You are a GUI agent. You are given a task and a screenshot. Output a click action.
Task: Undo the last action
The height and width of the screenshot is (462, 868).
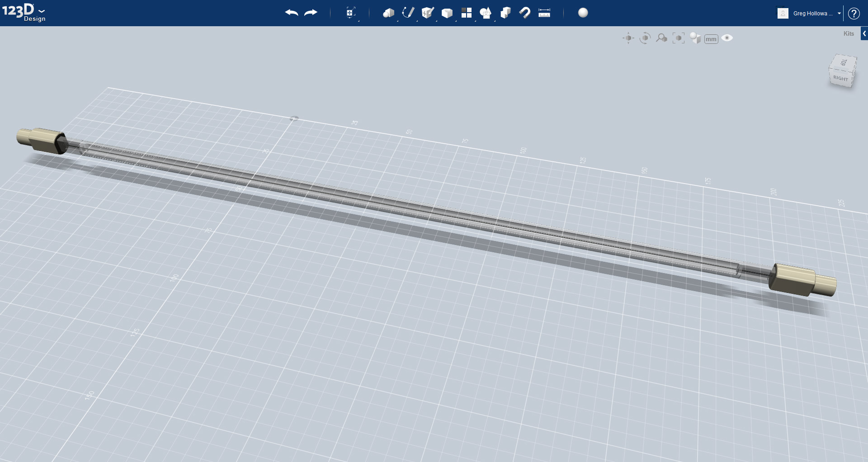pyautogui.click(x=292, y=13)
